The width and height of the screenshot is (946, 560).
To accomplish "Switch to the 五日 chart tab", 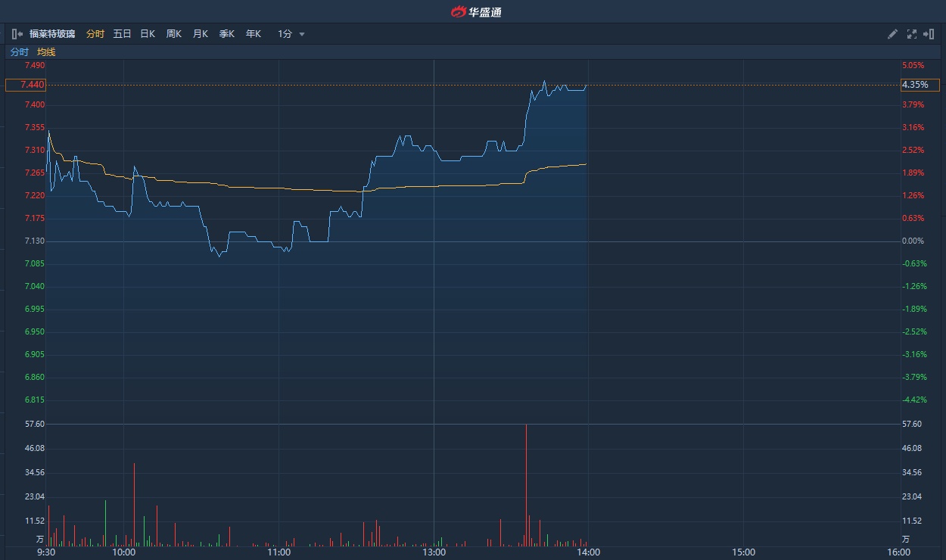I will click(122, 34).
